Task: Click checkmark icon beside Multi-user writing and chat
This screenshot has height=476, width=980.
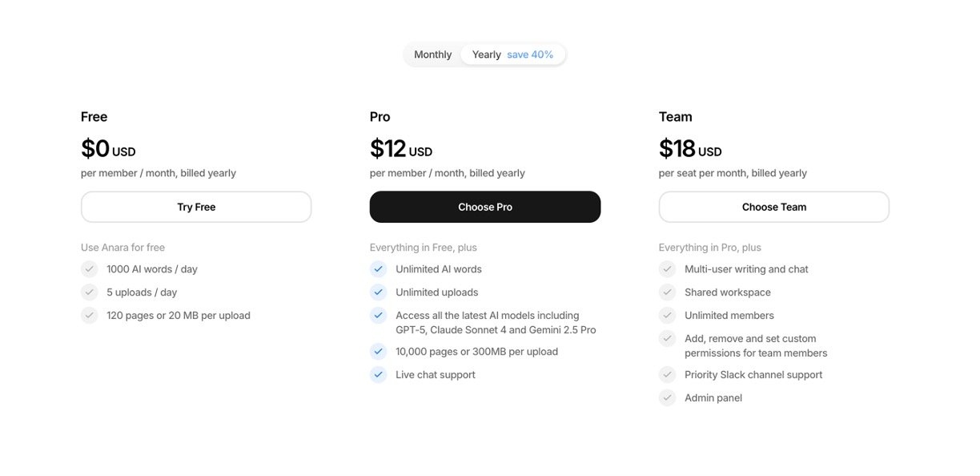Action: coord(667,269)
